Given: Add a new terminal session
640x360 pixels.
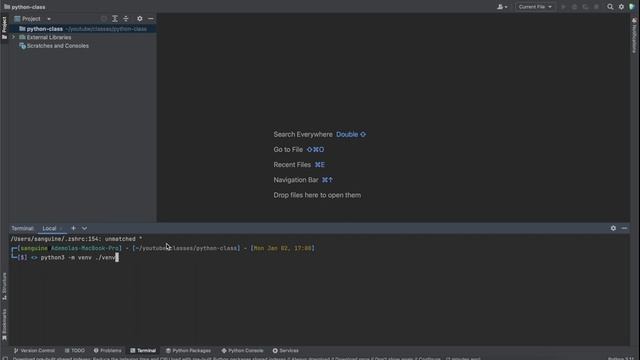Looking at the screenshot, I should pos(73,228).
